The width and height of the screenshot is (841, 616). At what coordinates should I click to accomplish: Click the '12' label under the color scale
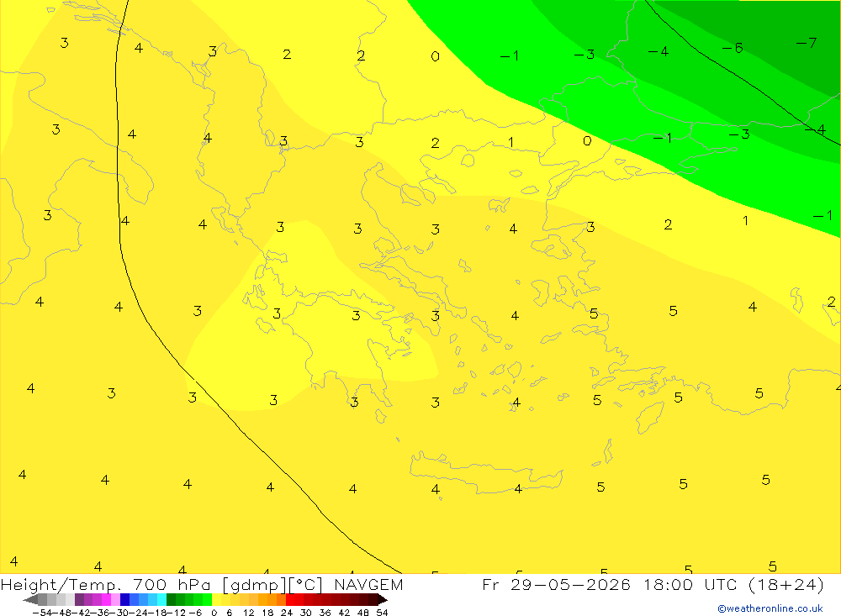pyautogui.click(x=248, y=613)
